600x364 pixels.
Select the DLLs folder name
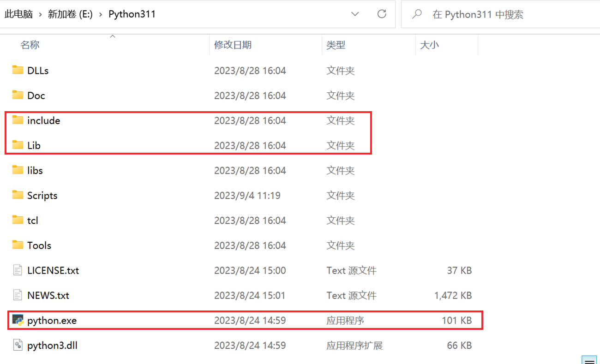pos(38,71)
